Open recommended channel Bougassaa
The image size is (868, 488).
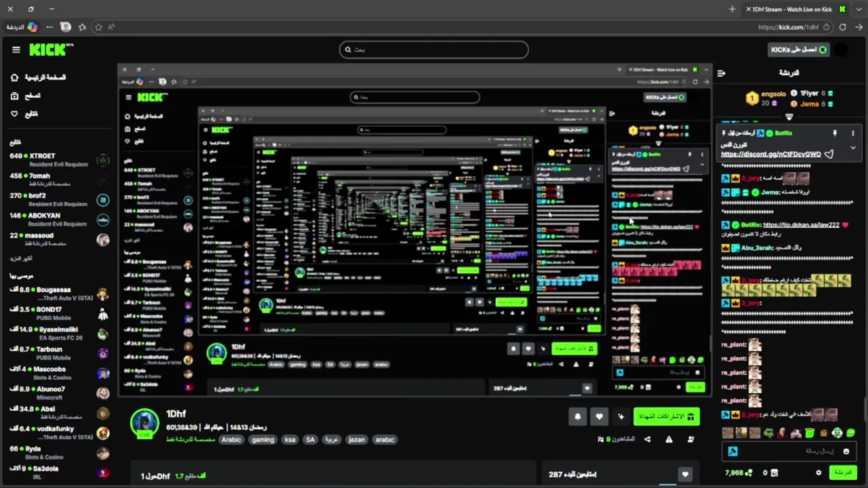(x=59, y=293)
